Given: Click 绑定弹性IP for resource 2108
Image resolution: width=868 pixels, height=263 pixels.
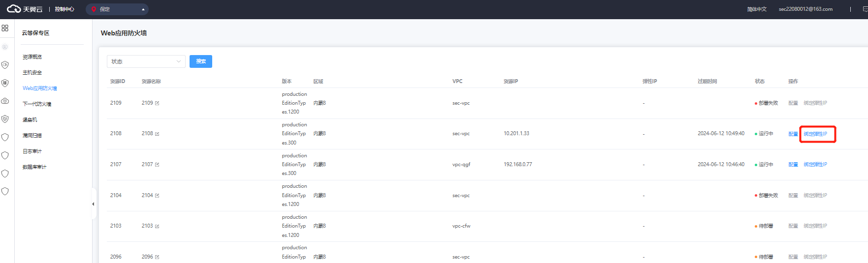Looking at the screenshot, I should coord(815,134).
